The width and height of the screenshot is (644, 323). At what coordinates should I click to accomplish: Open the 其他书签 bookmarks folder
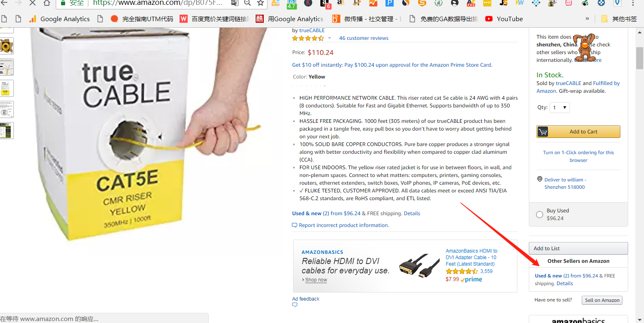coord(619,19)
